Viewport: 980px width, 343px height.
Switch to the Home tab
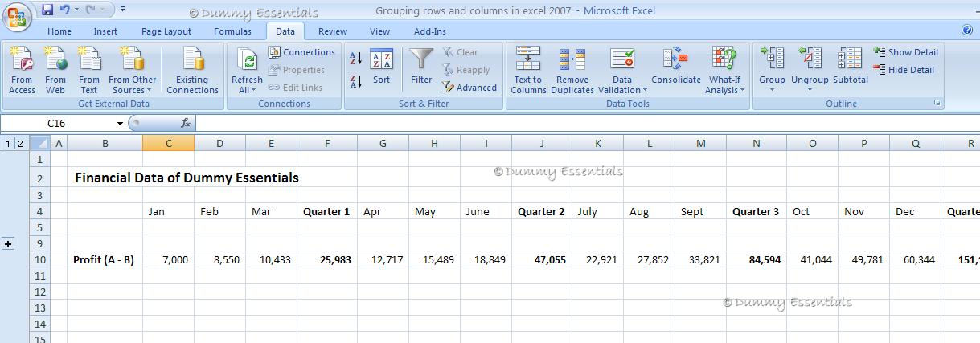point(59,31)
